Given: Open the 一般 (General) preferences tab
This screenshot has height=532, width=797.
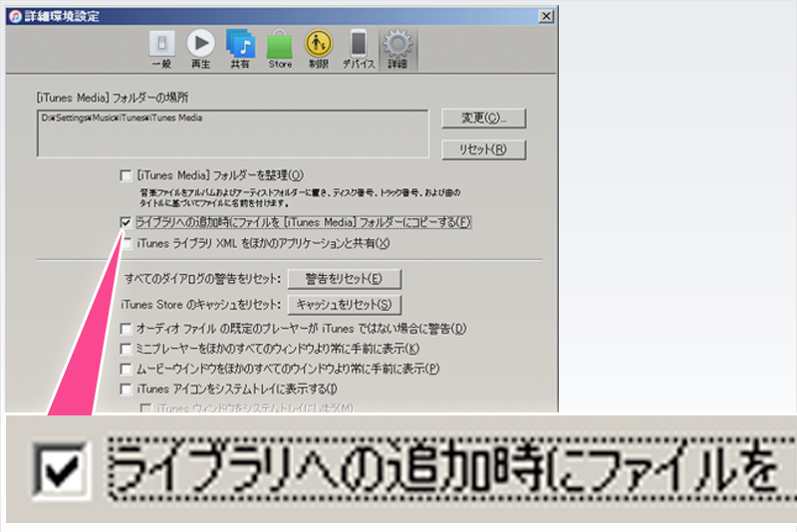Looking at the screenshot, I should click(x=161, y=49).
